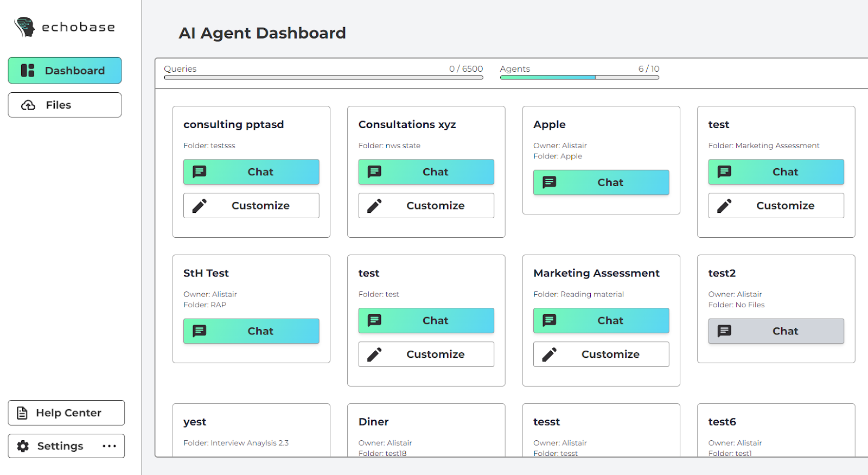Click the Agents usage progress bar

(579, 78)
